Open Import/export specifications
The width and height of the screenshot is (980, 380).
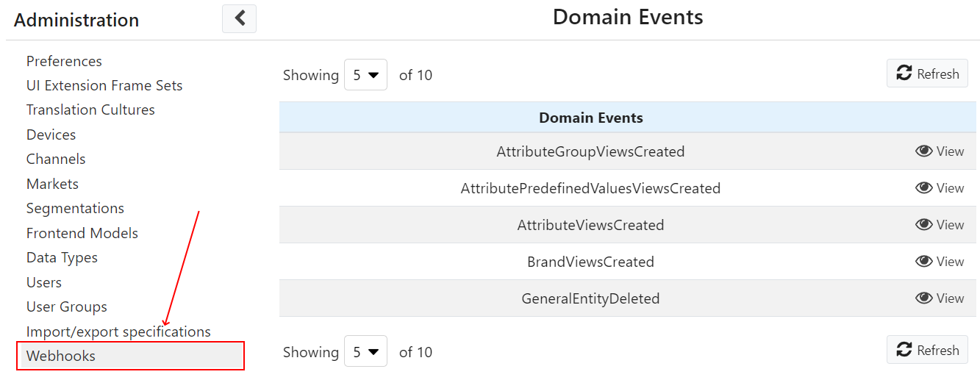[118, 332]
